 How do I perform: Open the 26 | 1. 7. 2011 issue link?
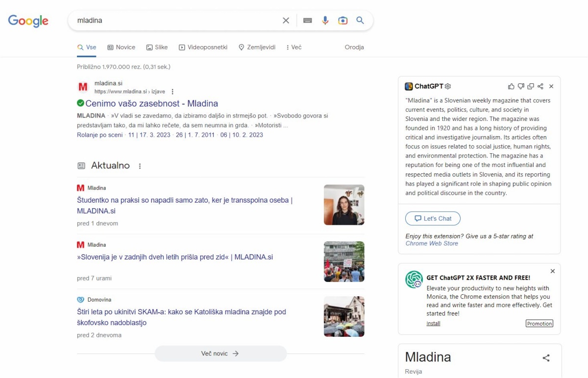(195, 135)
